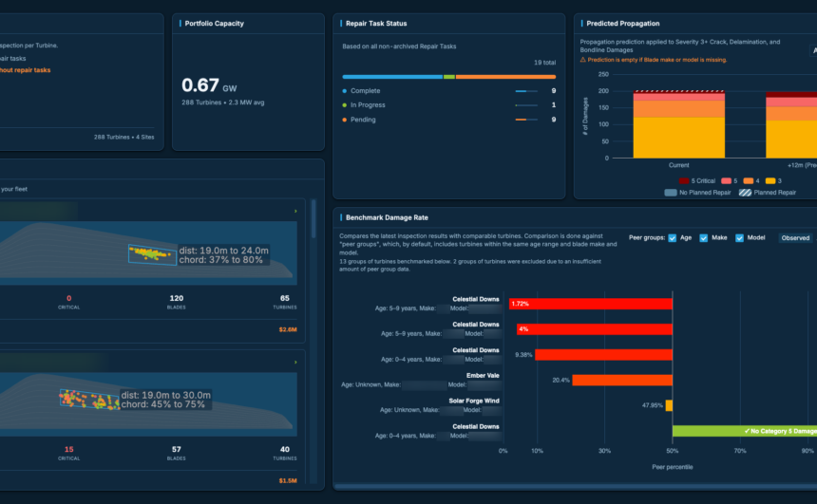Click the severity 4 orange legend swatch

click(x=749, y=181)
